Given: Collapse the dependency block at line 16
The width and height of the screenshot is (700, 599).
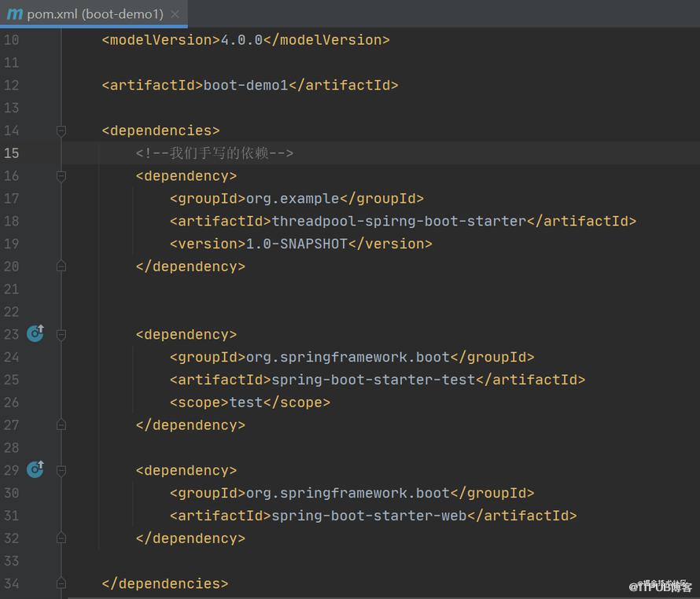Looking at the screenshot, I should click(61, 176).
